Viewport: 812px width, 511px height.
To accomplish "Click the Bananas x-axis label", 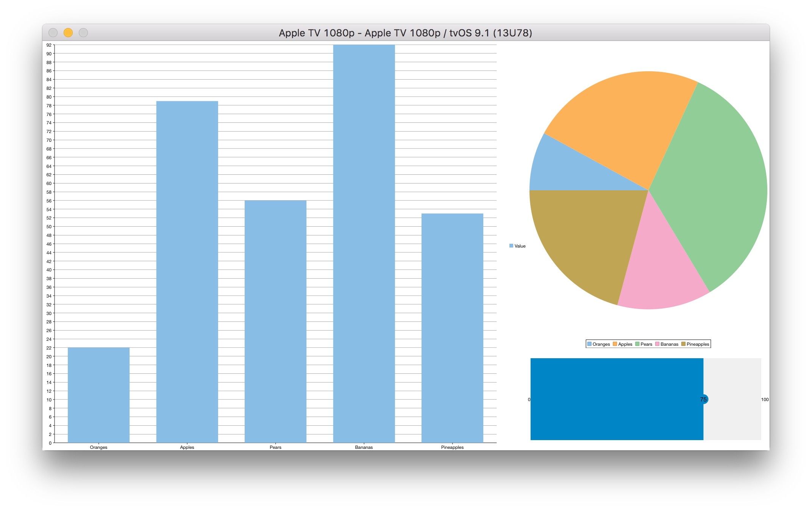I will pyautogui.click(x=364, y=447).
